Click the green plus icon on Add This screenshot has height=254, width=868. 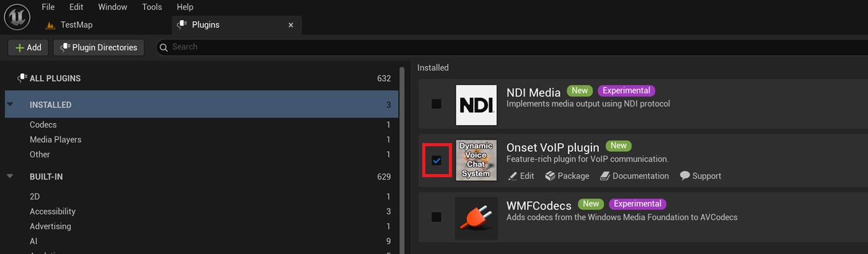[20, 48]
